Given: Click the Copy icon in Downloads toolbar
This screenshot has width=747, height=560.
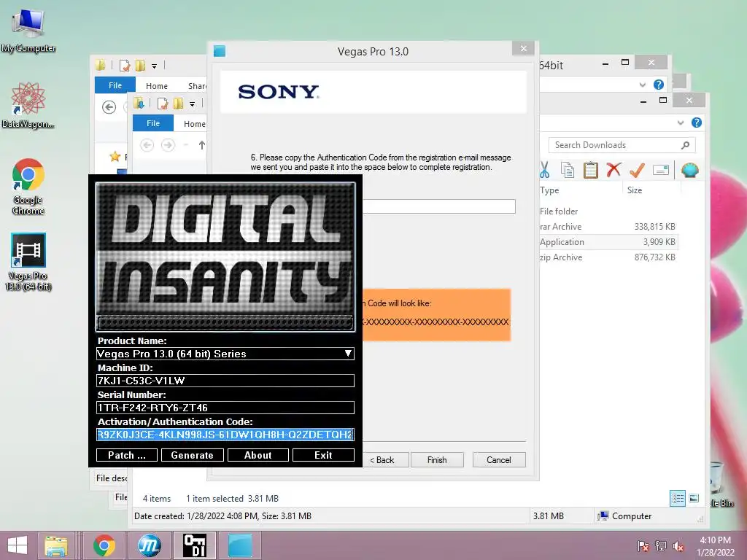Looking at the screenshot, I should point(567,169).
